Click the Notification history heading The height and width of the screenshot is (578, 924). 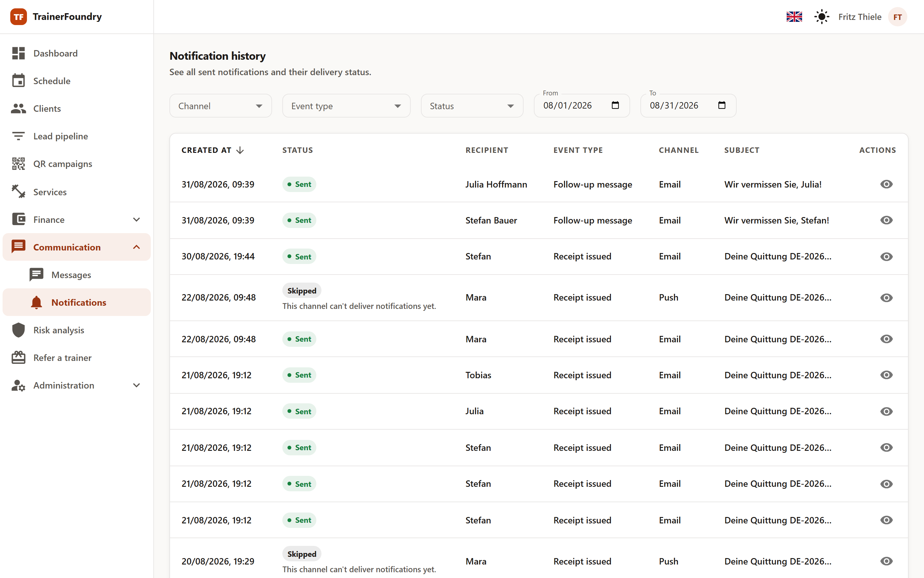[217, 56]
